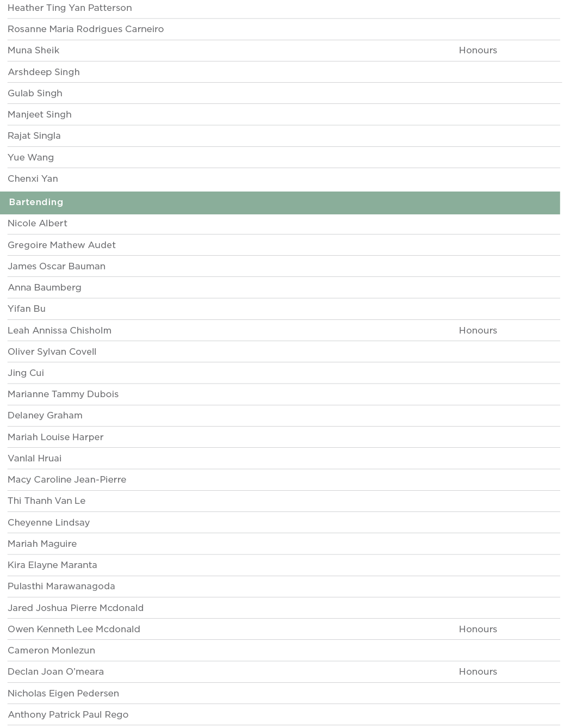Click Honours next to Leah Annissa Chisholm

[478, 331]
